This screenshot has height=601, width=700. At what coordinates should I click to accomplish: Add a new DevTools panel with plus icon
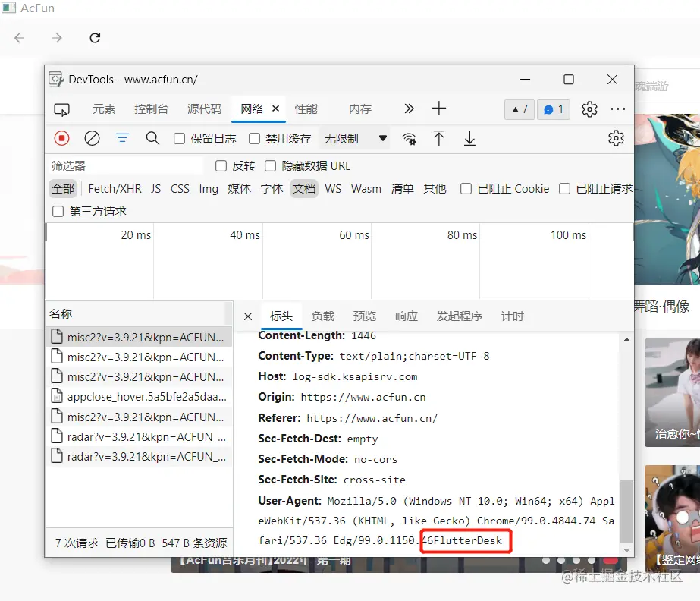438,109
